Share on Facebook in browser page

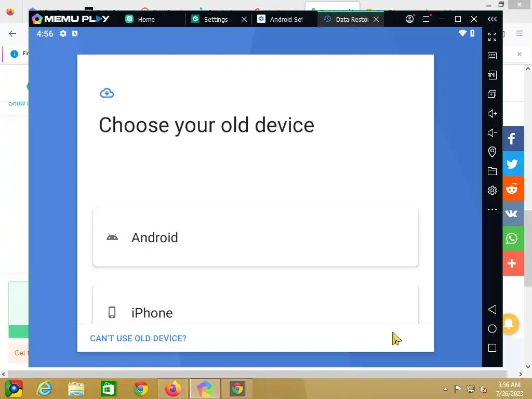coord(513,139)
